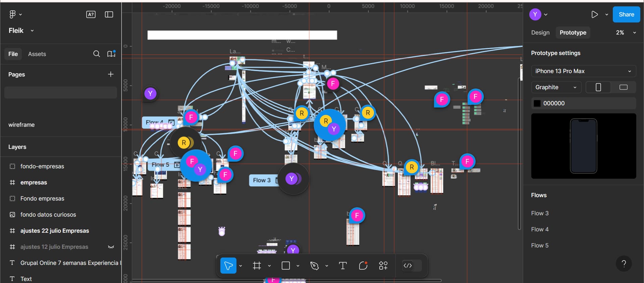
Task: Add a new page with plus icon
Action: pyautogui.click(x=111, y=74)
